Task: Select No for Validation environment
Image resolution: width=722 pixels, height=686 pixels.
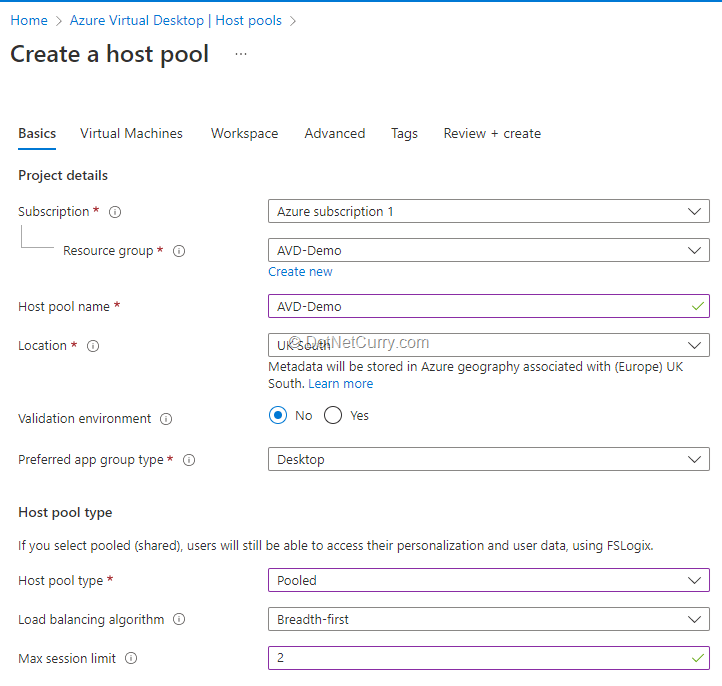Action: point(278,415)
